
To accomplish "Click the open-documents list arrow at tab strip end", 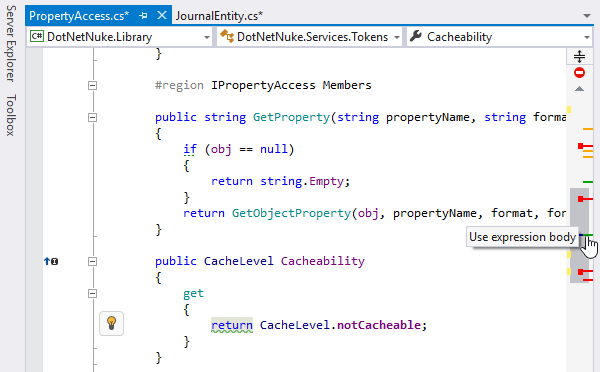I will (587, 16).
